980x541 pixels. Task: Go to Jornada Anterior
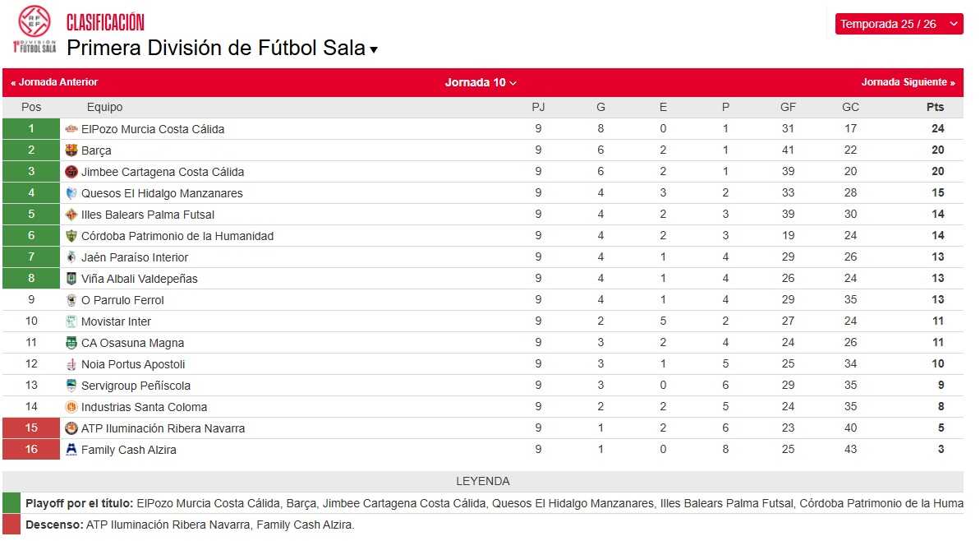[53, 82]
